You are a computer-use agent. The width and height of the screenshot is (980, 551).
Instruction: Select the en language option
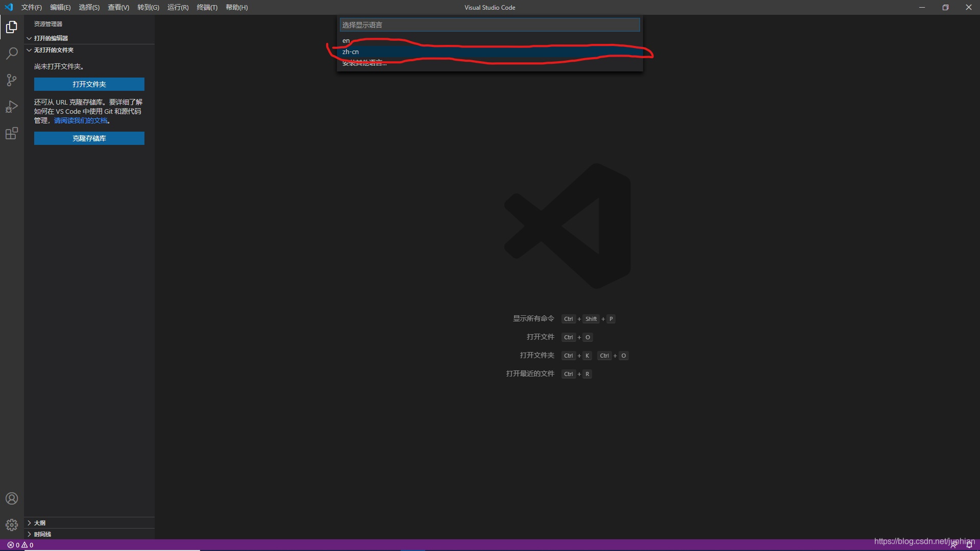490,41
